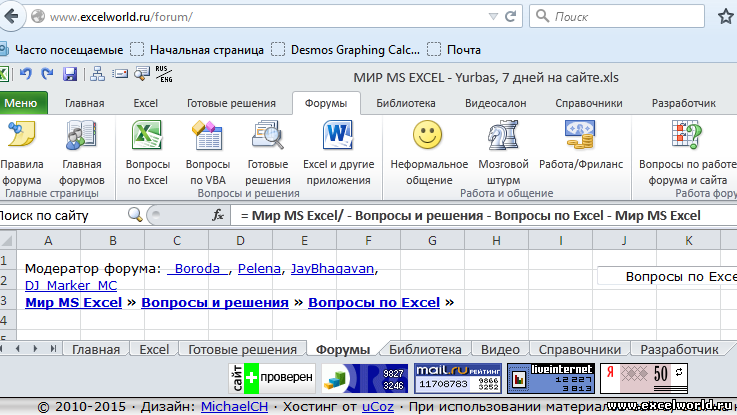Switch to the Excel sheet tab
This screenshot has height=415, width=737.
(x=154, y=349)
